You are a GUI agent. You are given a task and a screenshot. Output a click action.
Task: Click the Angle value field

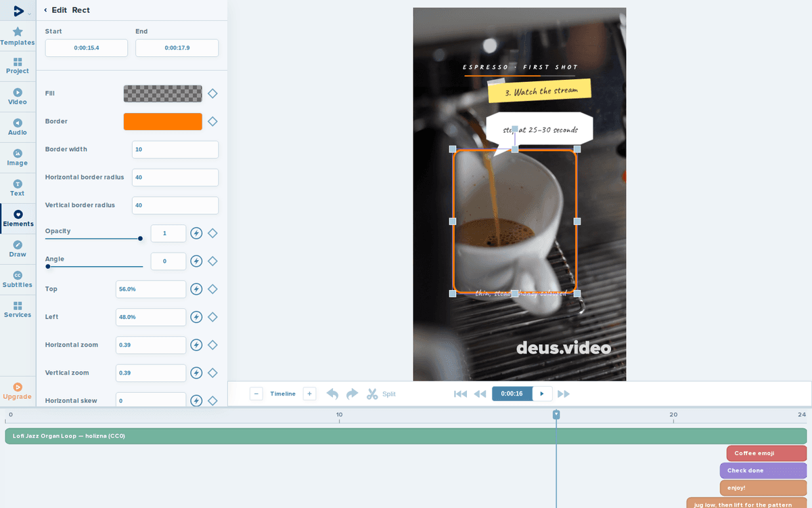click(x=168, y=261)
